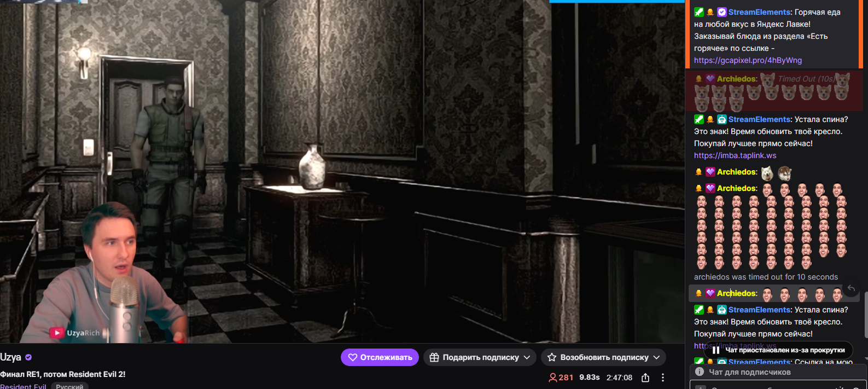
Task: Resume chat via Чат приостановлен из-за прокрутки
Action: 779,350
